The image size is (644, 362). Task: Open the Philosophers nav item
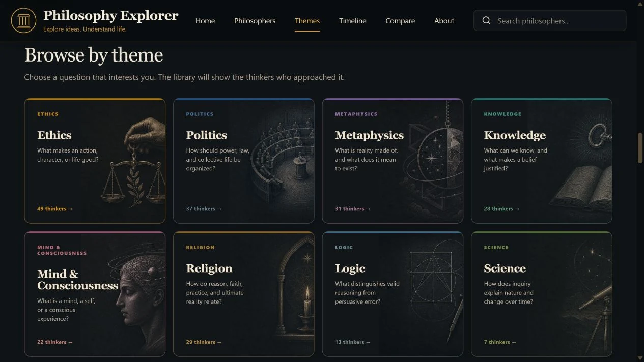click(255, 21)
